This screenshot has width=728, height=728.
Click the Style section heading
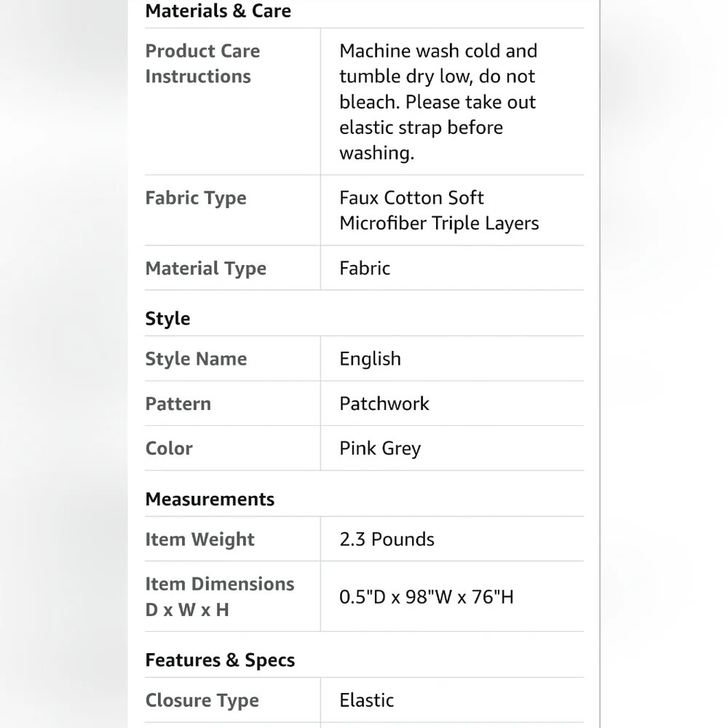[167, 319]
